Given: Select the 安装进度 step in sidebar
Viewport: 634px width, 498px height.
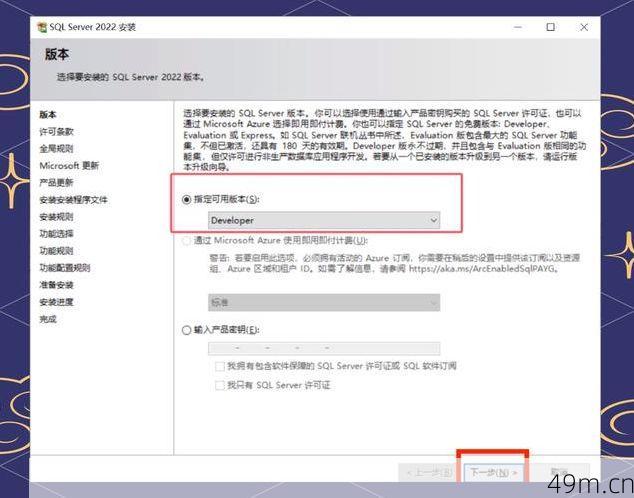Looking at the screenshot, I should click(57, 302).
